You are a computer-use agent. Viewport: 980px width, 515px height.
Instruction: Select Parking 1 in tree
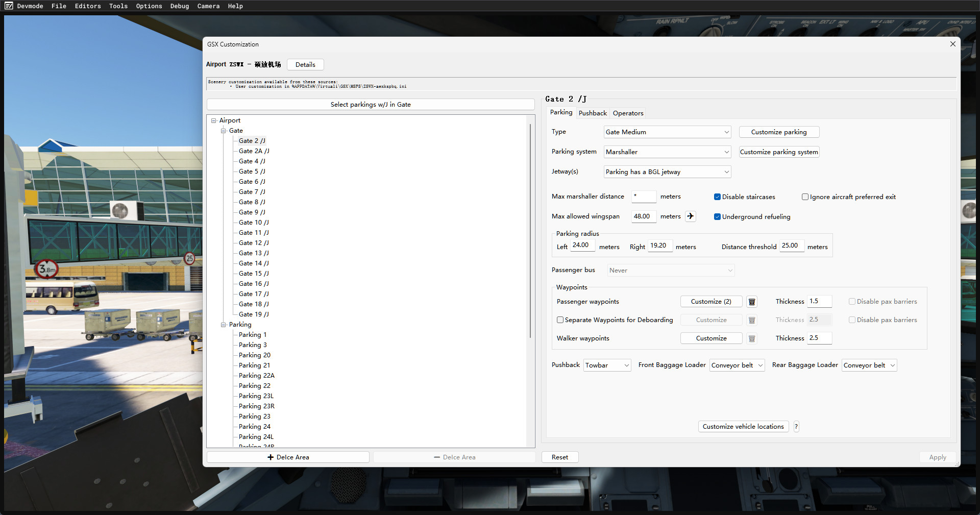coord(253,335)
